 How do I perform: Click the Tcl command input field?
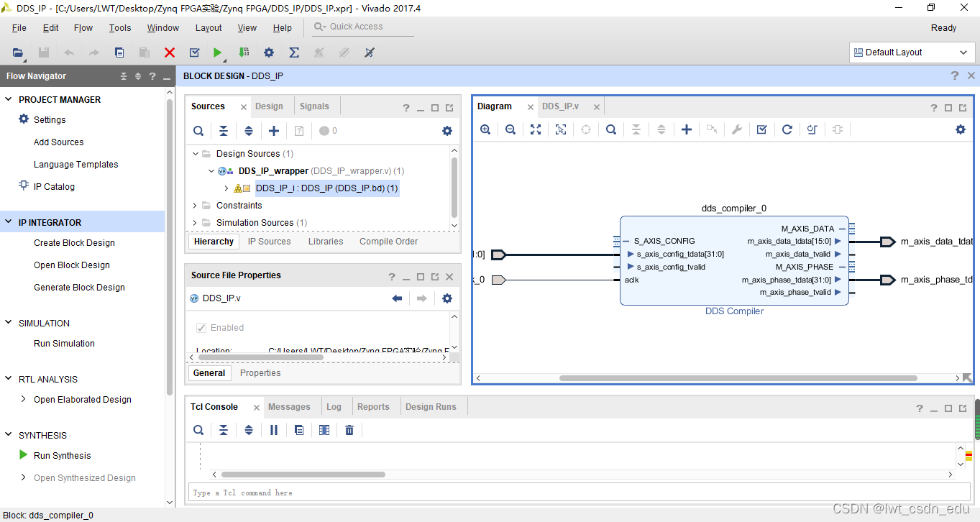(x=580, y=493)
